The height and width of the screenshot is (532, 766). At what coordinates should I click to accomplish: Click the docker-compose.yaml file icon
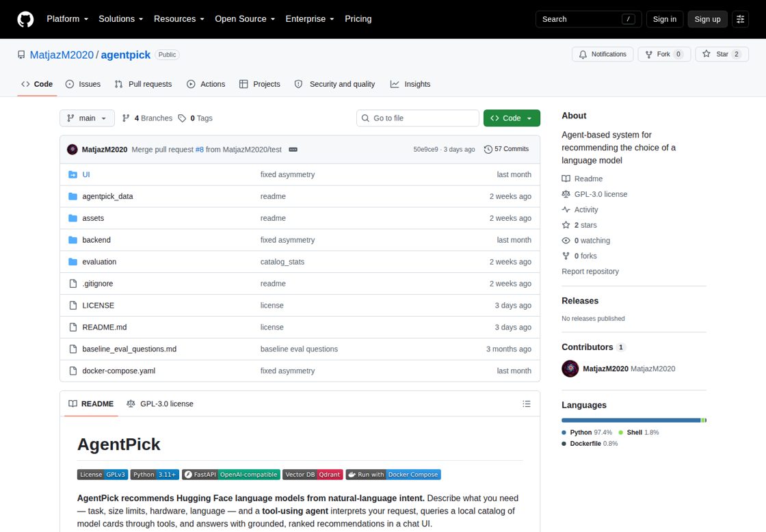coord(72,371)
